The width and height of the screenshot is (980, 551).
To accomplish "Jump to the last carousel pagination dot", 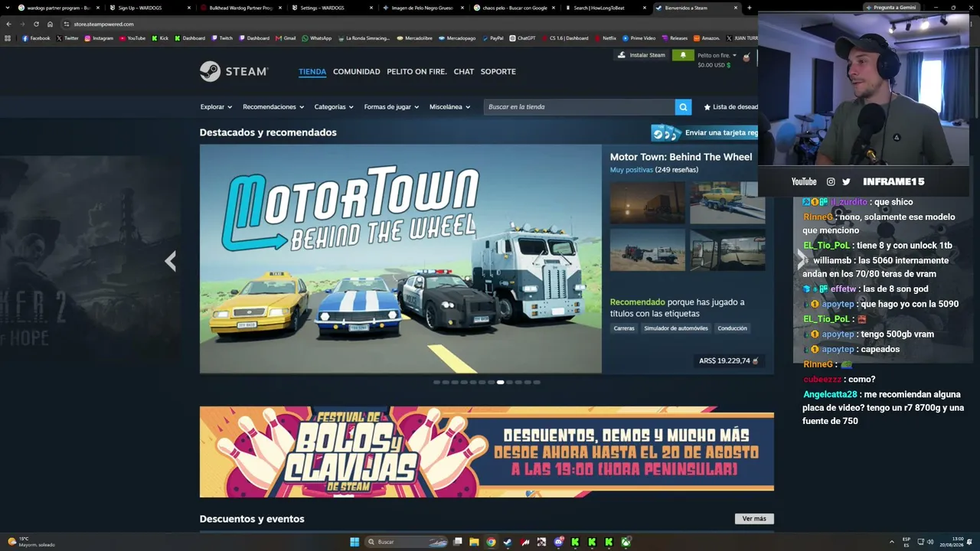I will (x=537, y=382).
